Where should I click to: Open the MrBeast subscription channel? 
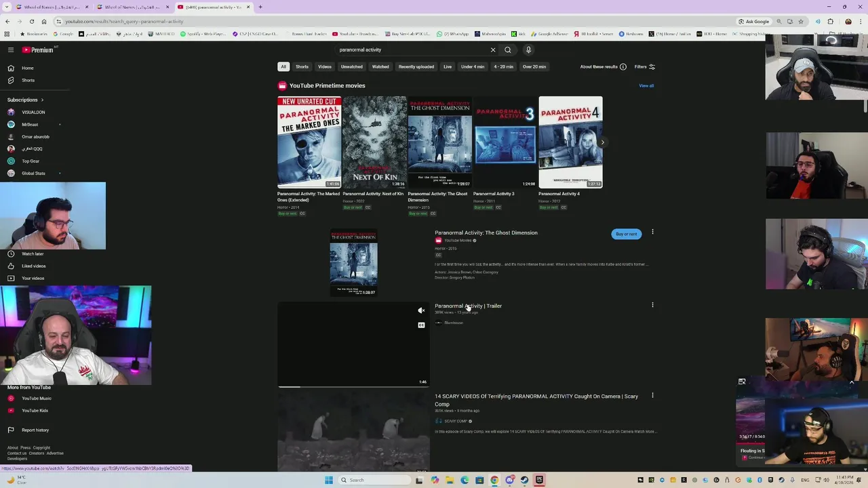(30, 124)
